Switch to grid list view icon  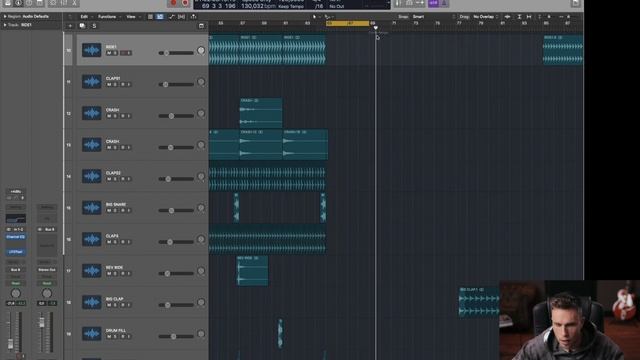[x=150, y=17]
